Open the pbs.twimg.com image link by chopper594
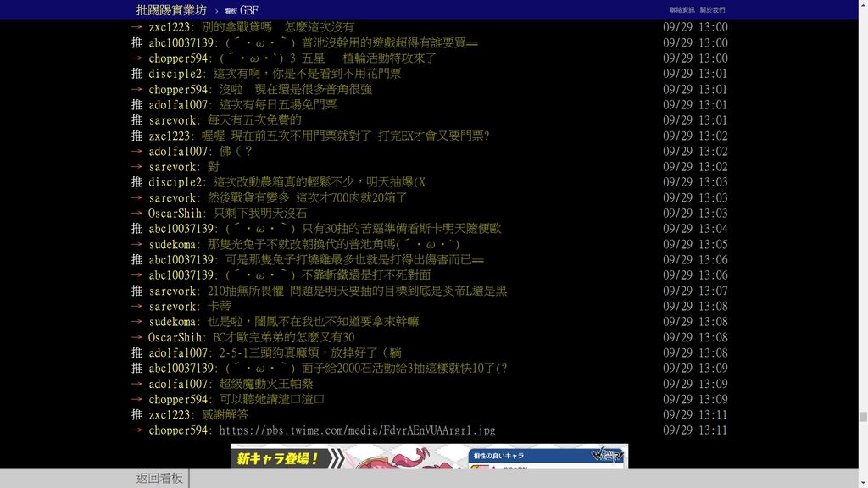The image size is (868, 488). tap(357, 430)
